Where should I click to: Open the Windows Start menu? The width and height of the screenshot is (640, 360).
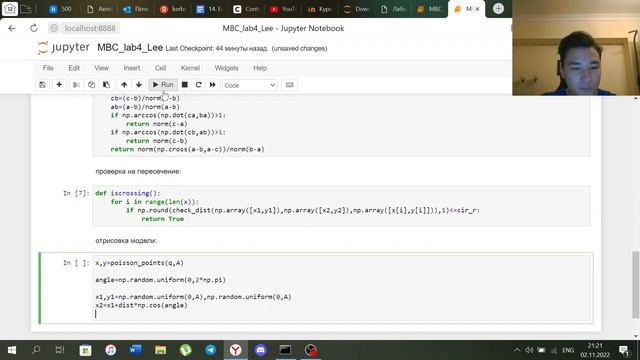tap(12, 350)
